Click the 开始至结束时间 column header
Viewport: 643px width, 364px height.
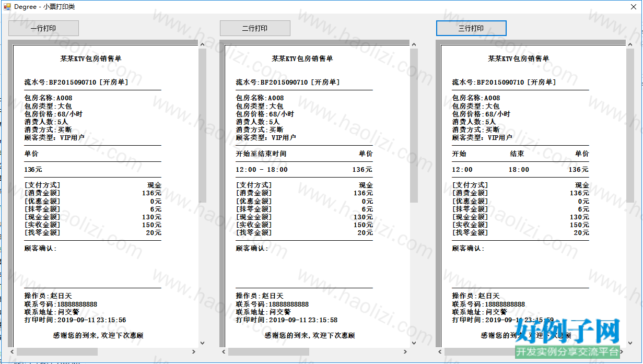click(261, 154)
